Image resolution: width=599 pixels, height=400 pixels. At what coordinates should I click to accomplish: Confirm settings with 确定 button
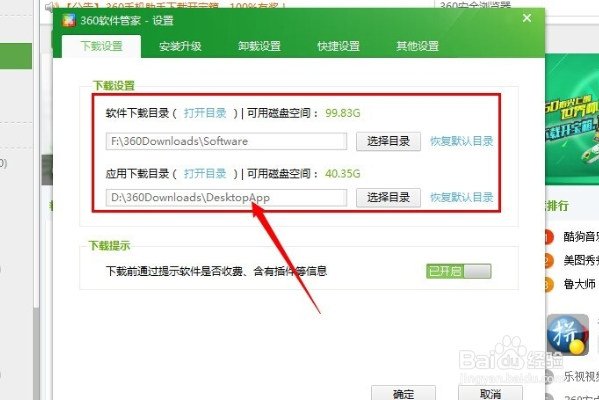pos(403,393)
